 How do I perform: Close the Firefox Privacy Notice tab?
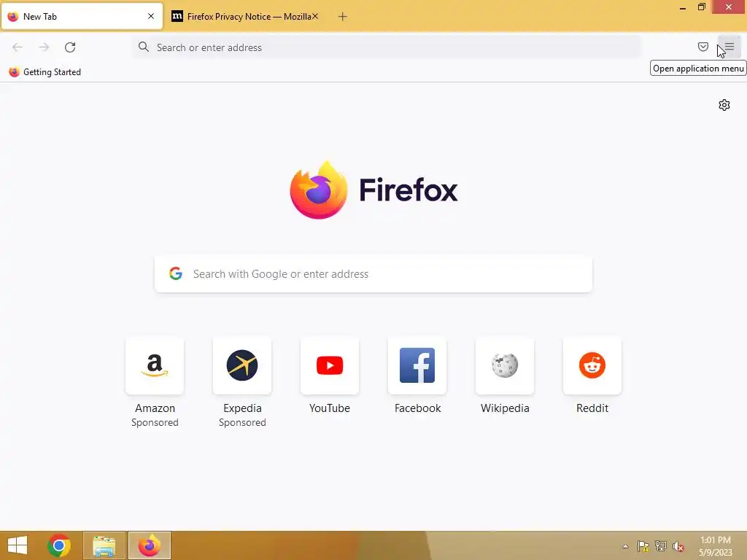point(315,16)
